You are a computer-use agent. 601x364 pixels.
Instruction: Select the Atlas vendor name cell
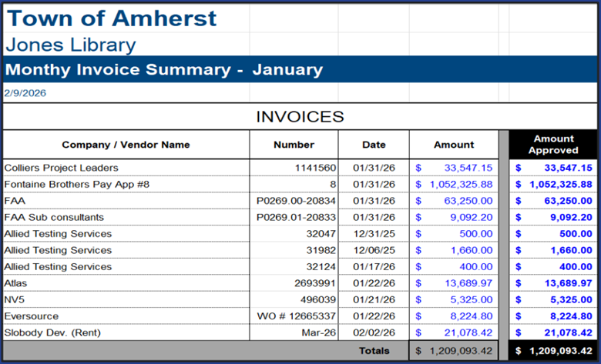click(x=17, y=283)
